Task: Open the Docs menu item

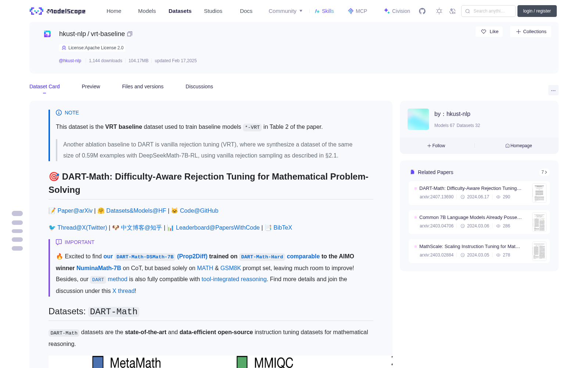Action: 246,11
